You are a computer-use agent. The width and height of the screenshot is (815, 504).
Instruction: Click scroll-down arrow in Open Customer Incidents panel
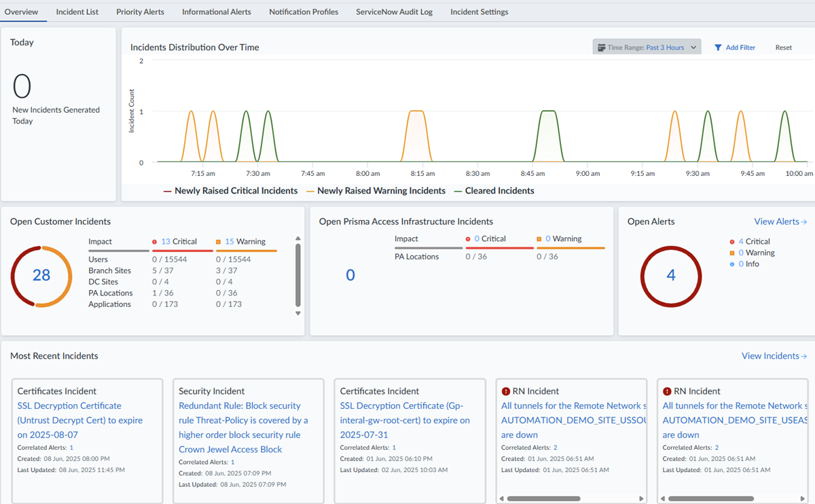pyautogui.click(x=297, y=313)
